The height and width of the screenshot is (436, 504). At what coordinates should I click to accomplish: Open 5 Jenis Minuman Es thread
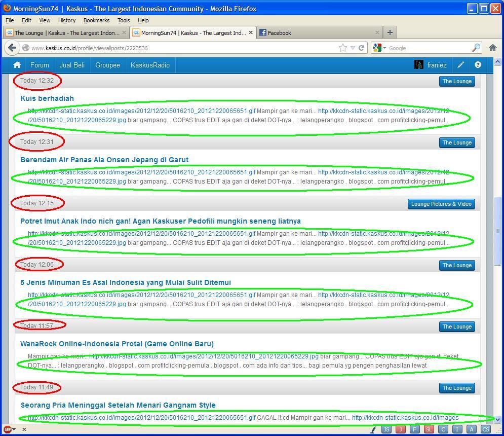(126, 282)
